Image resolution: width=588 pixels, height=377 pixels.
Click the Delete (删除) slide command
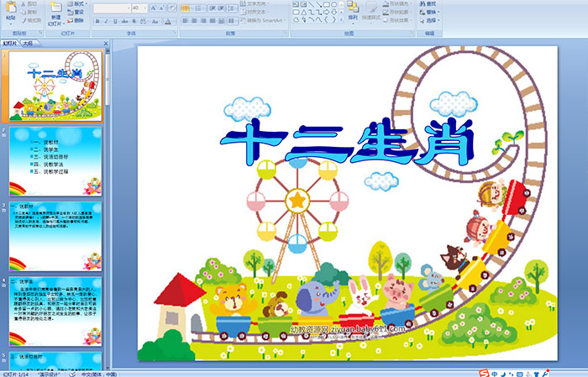click(x=76, y=20)
